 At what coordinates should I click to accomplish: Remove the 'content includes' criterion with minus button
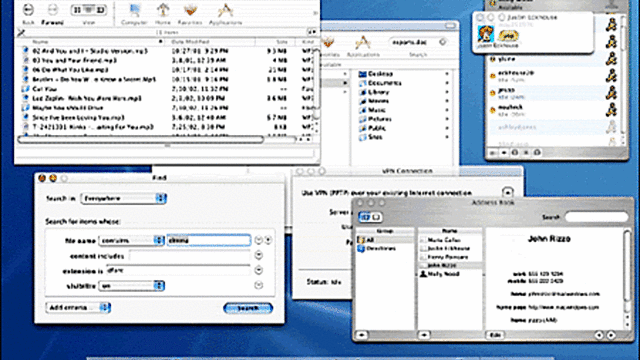(258, 255)
